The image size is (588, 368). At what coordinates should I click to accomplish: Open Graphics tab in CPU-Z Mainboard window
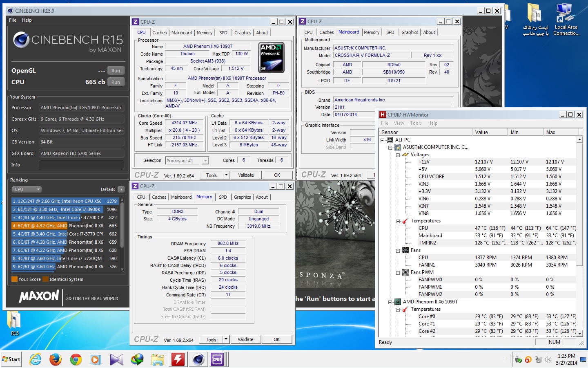coord(410,32)
